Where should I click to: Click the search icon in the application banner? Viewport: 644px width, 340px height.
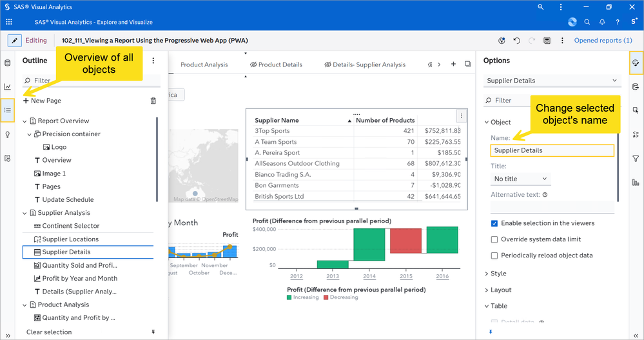[x=587, y=22]
